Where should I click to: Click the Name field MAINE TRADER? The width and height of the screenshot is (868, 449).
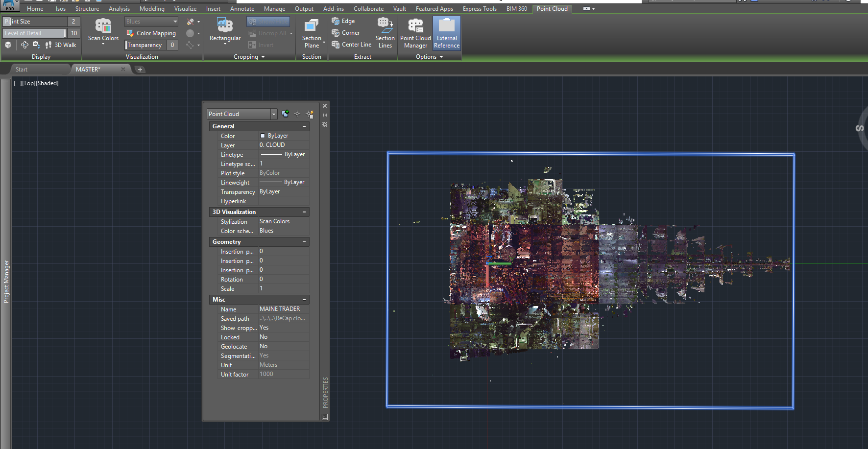[284, 309]
